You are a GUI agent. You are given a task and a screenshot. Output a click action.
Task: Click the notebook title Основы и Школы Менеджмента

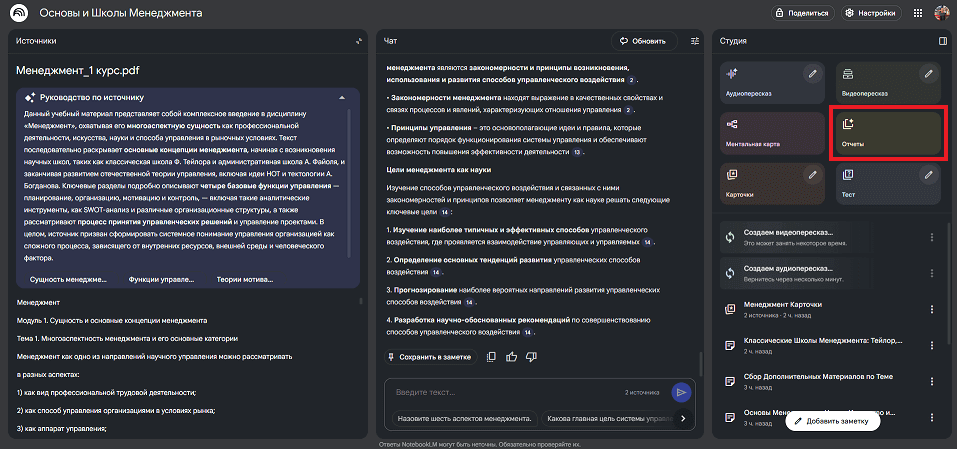pos(120,13)
